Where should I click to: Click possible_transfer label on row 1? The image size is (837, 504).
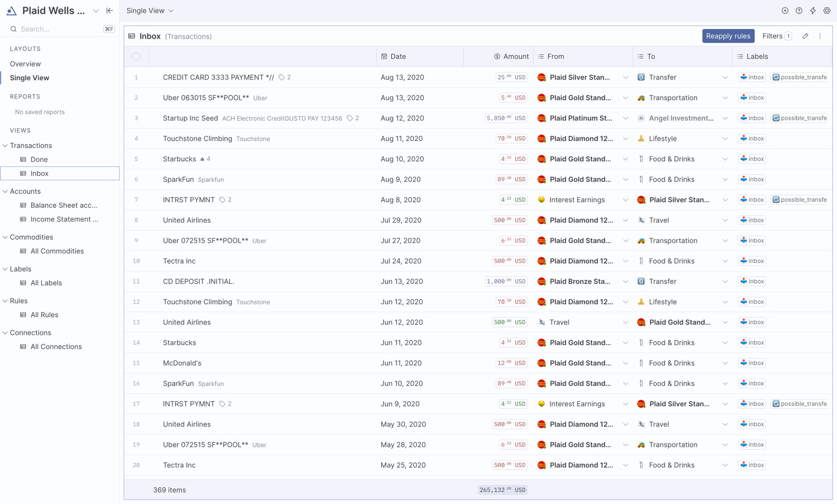click(x=799, y=77)
